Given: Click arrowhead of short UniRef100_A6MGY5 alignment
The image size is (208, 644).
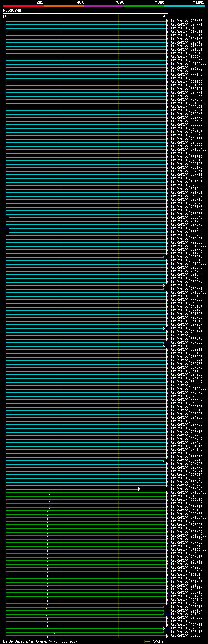Looking at the screenshot, I should click(139, 489).
